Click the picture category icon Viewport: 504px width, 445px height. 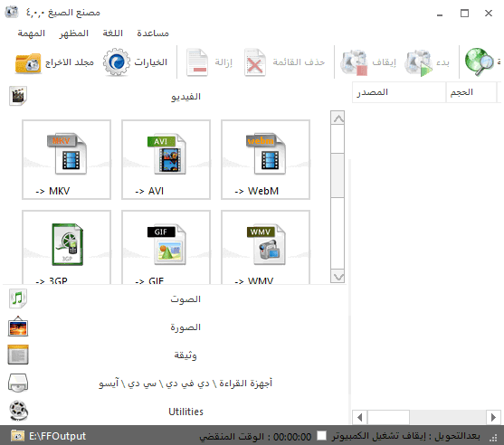18,327
